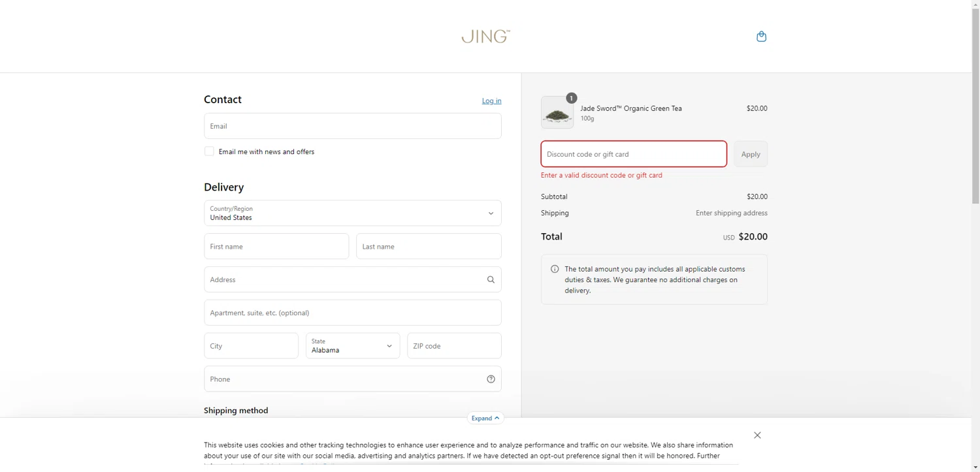The image size is (980, 472).
Task: Click the discount code error message
Action: tap(602, 175)
